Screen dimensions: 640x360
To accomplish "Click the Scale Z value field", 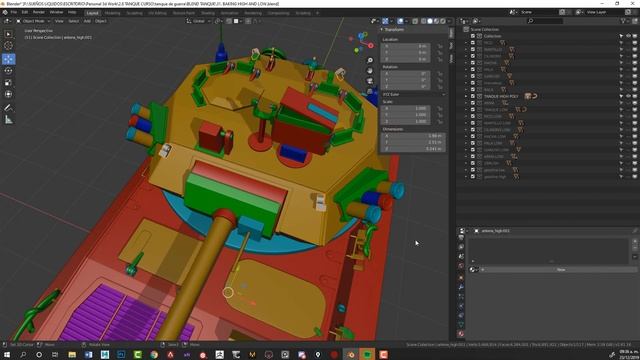I will (x=405, y=122).
